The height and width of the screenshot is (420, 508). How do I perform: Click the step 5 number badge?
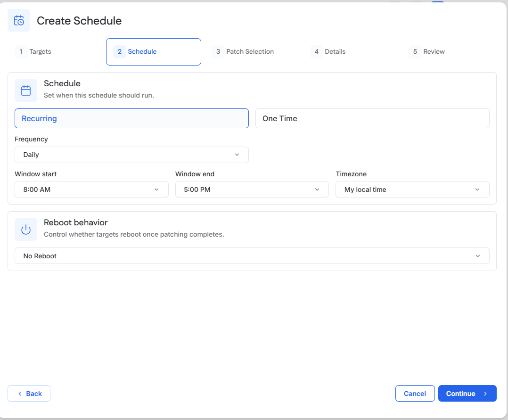coord(415,51)
